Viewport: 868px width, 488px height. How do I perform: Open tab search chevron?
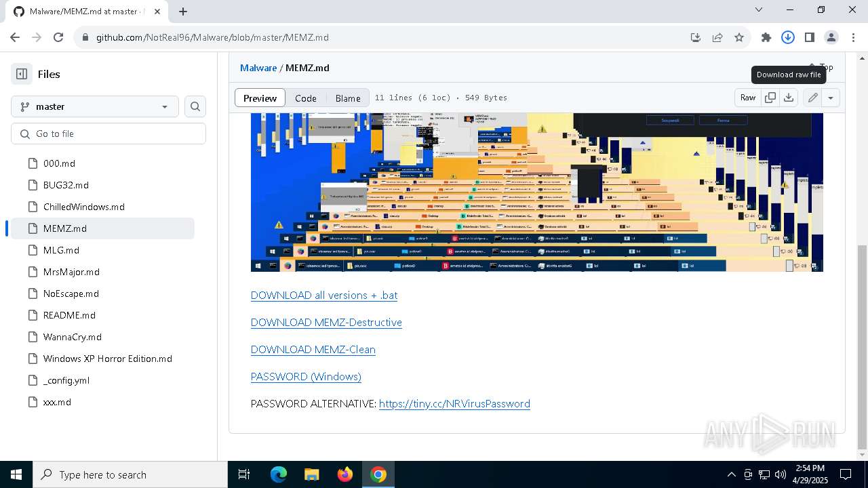click(x=759, y=9)
